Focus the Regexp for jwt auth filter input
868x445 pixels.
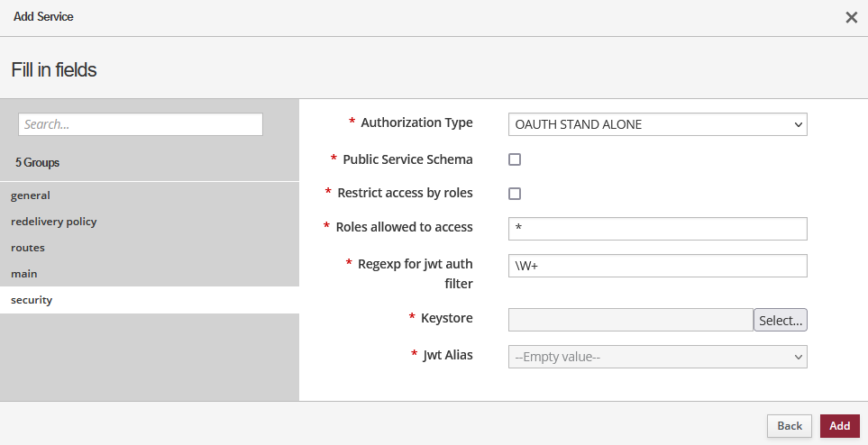click(657, 266)
